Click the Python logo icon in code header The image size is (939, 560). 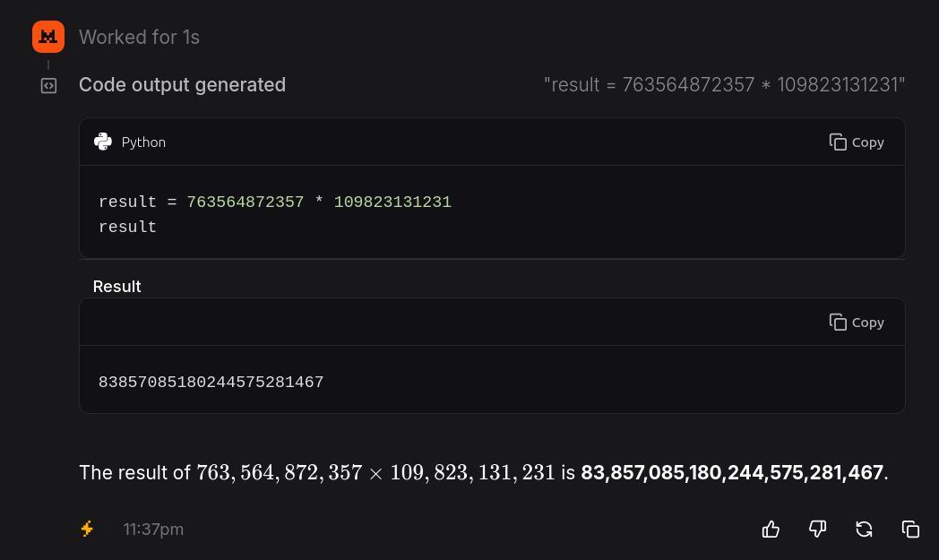pyautogui.click(x=103, y=142)
